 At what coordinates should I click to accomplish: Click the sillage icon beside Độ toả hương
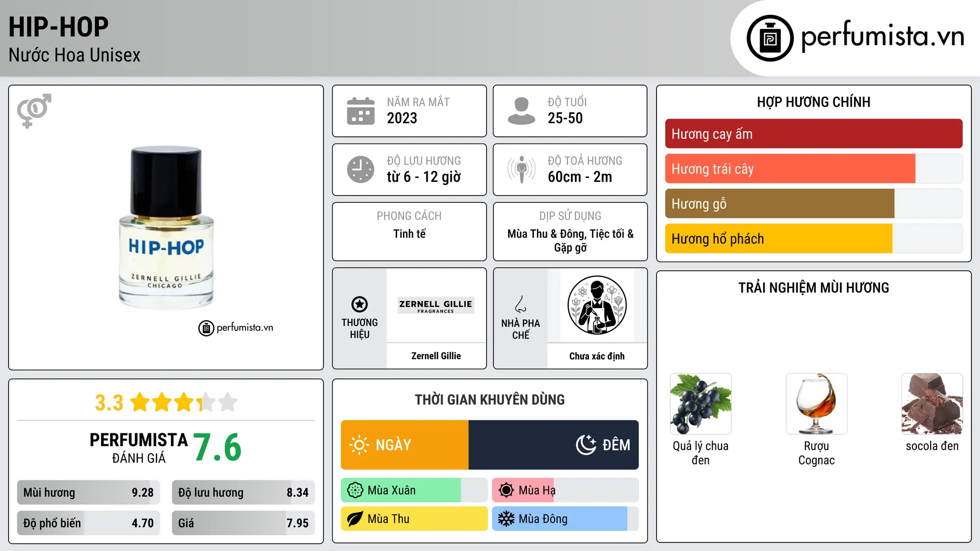pos(522,169)
